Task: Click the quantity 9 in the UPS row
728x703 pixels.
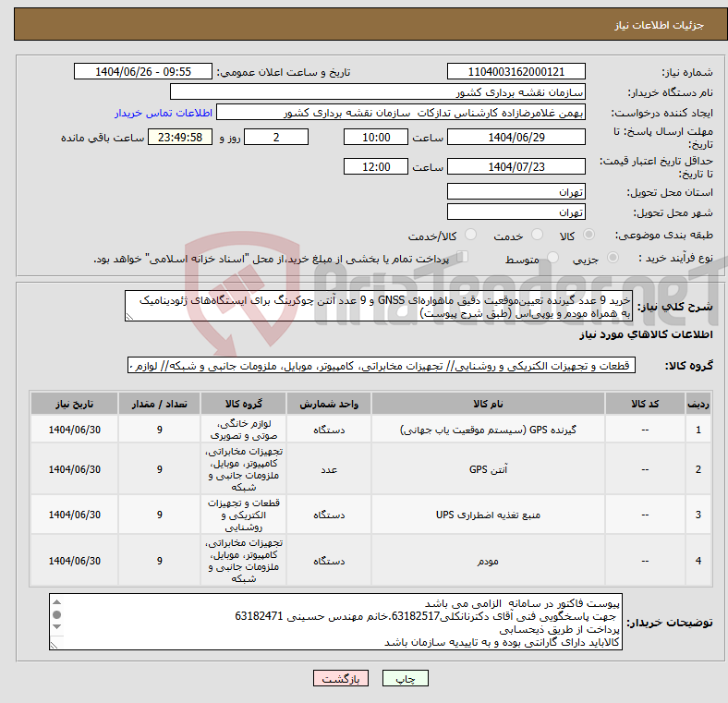Action: pos(159,515)
